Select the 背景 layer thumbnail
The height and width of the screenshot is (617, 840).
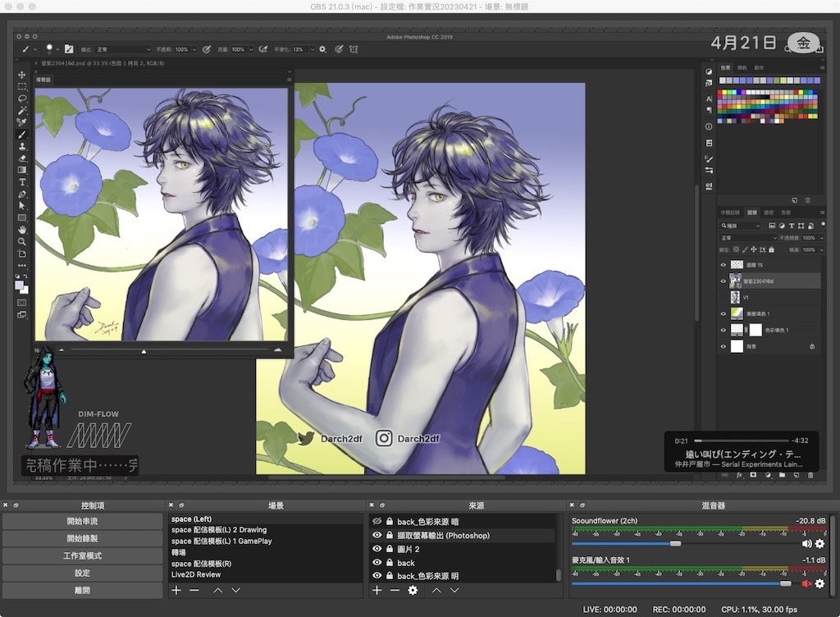pyautogui.click(x=737, y=346)
